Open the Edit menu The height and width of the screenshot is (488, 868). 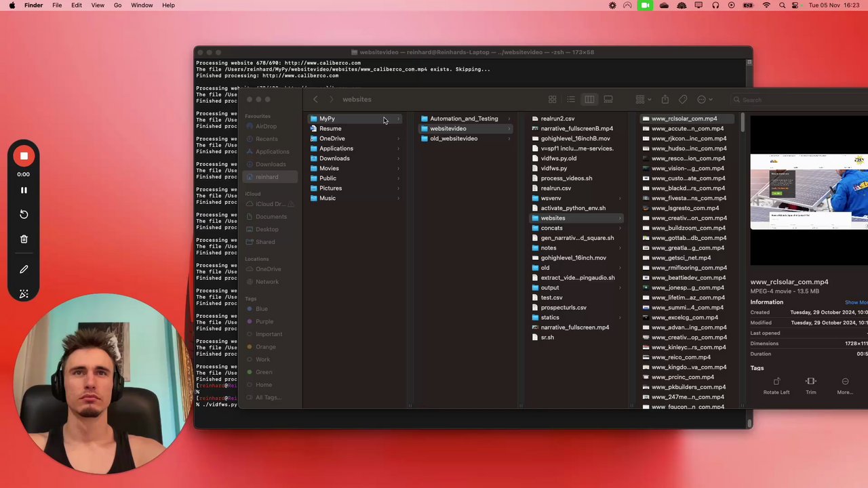click(77, 5)
